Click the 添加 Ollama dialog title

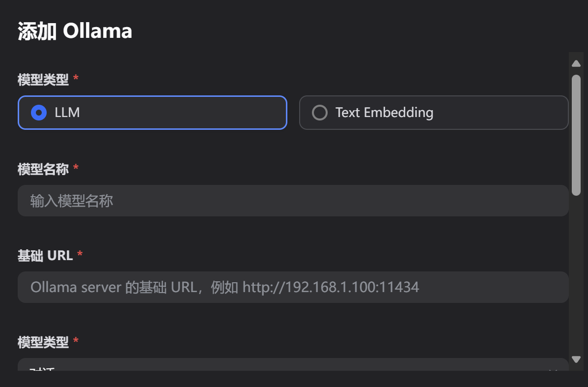74,30
